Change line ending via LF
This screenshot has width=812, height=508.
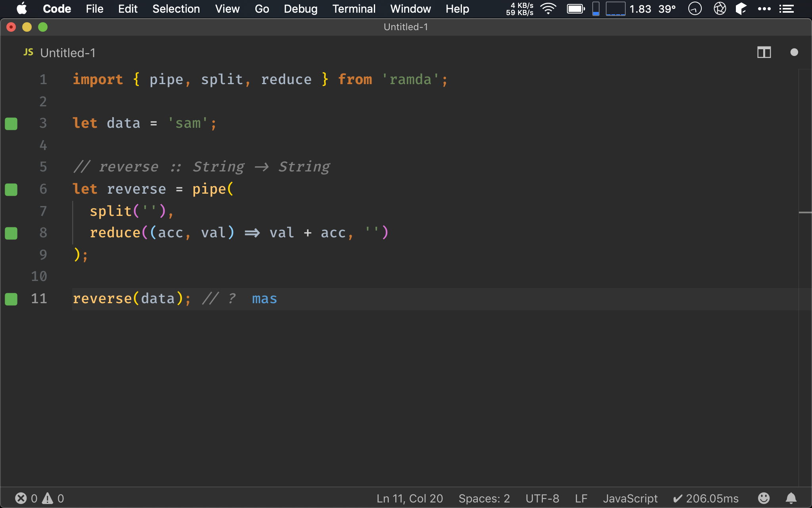[x=581, y=498]
